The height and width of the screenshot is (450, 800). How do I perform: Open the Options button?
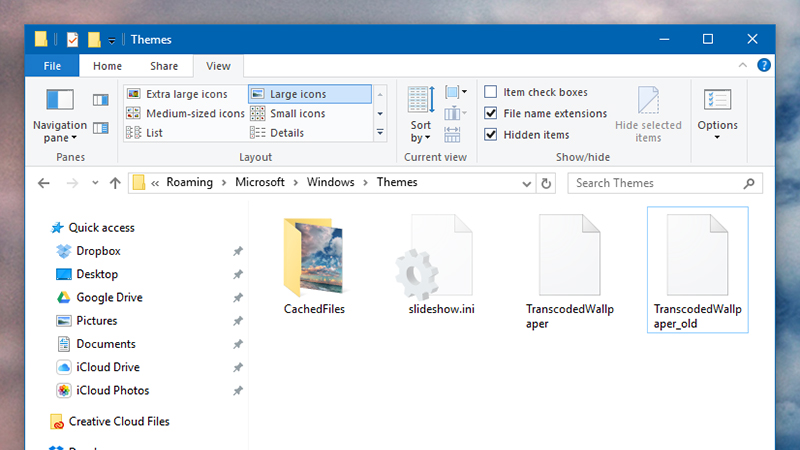point(717,115)
